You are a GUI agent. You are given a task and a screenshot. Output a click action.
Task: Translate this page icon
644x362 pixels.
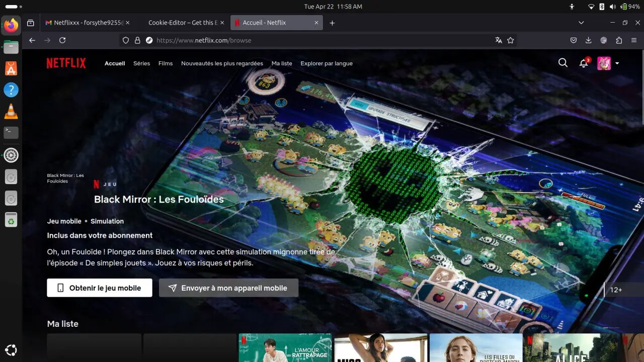coord(499,40)
